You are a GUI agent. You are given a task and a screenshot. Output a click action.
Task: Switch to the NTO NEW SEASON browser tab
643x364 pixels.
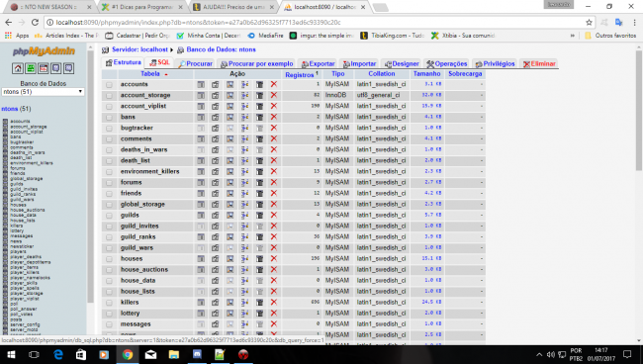pyautogui.click(x=49, y=7)
